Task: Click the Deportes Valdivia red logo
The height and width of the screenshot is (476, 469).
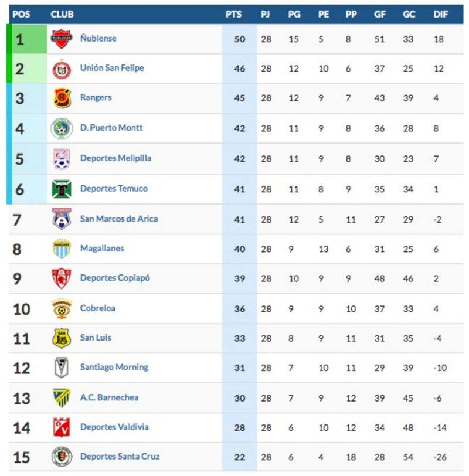Action: coord(62,427)
